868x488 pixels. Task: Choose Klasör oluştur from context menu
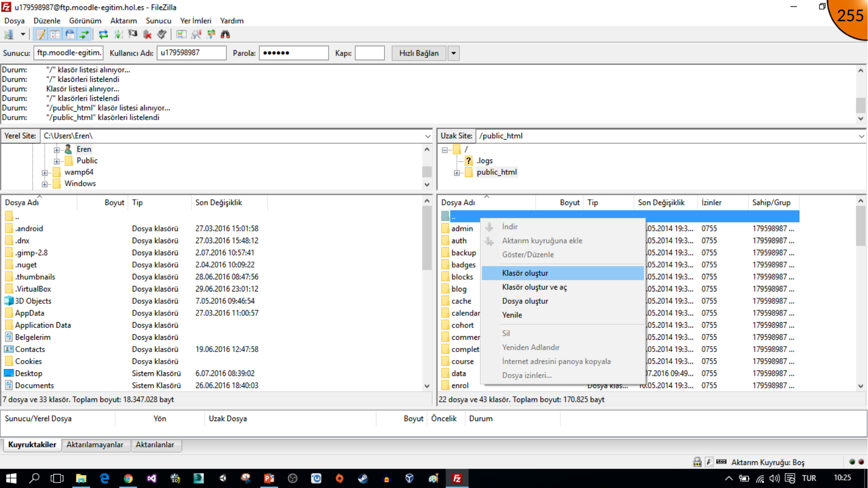(x=563, y=273)
